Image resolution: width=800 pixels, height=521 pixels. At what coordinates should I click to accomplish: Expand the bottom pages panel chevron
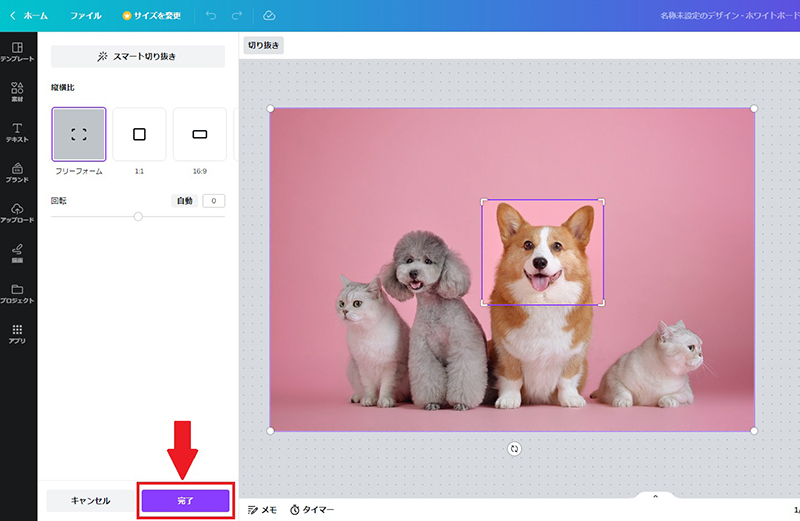click(656, 497)
